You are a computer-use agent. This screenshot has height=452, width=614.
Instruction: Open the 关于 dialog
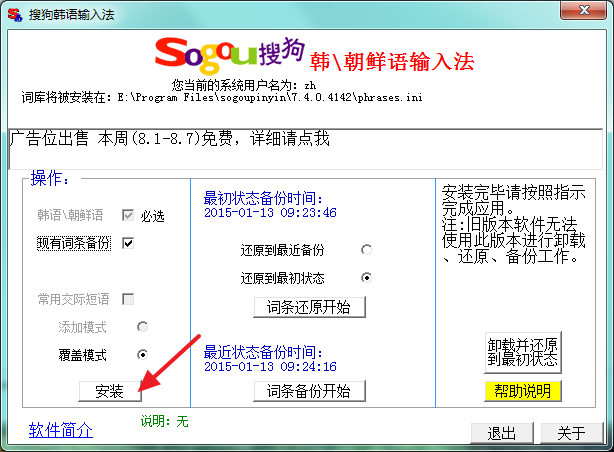point(572,433)
